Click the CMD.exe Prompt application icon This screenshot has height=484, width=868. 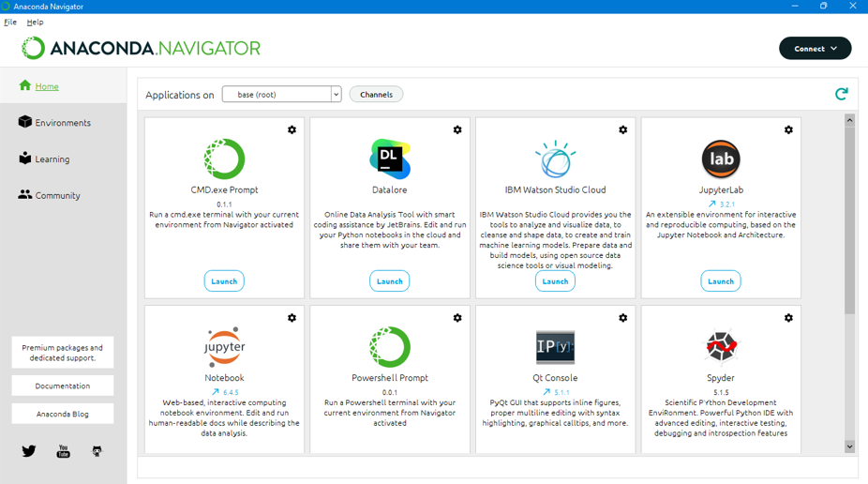click(224, 159)
